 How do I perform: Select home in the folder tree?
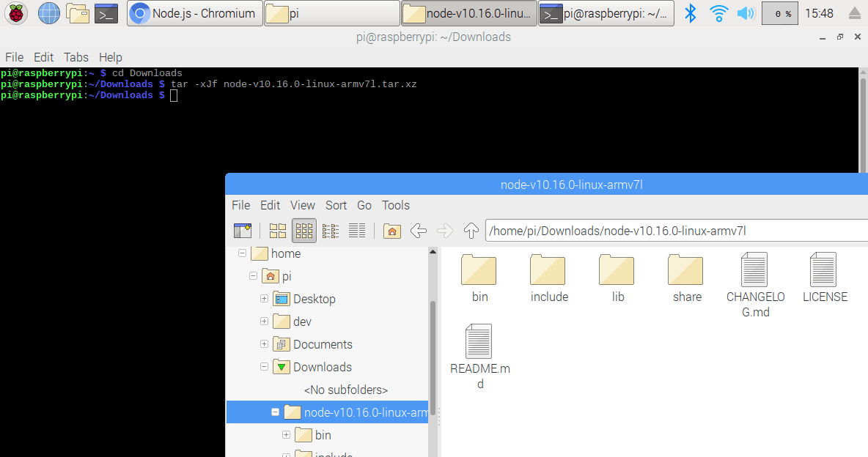pyautogui.click(x=286, y=254)
